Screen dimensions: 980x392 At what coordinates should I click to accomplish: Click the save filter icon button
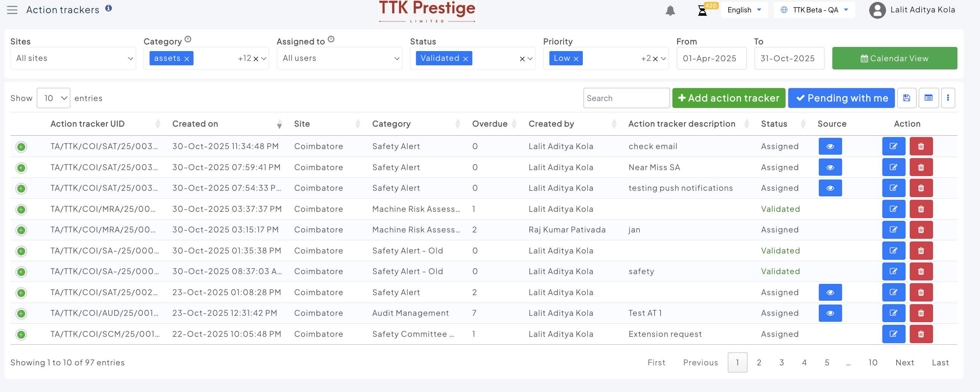[906, 98]
